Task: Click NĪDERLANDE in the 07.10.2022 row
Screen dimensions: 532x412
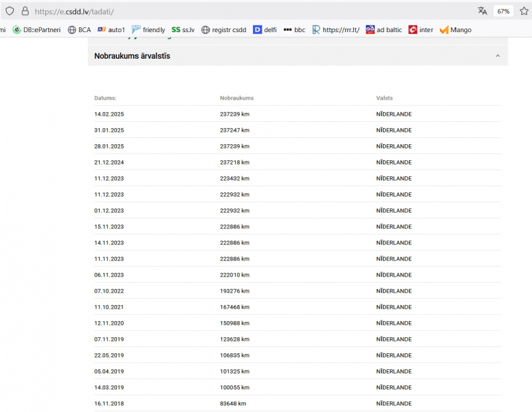Action: pyautogui.click(x=393, y=291)
